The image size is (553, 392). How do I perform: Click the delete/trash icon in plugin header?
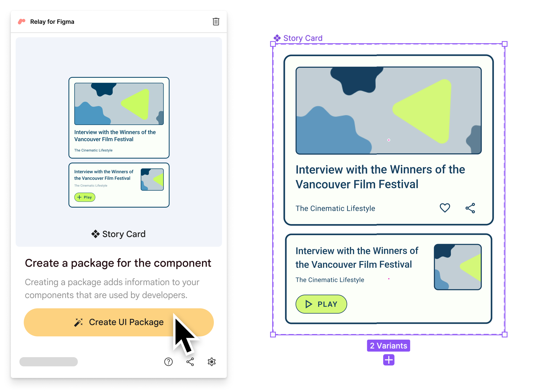pos(216,22)
